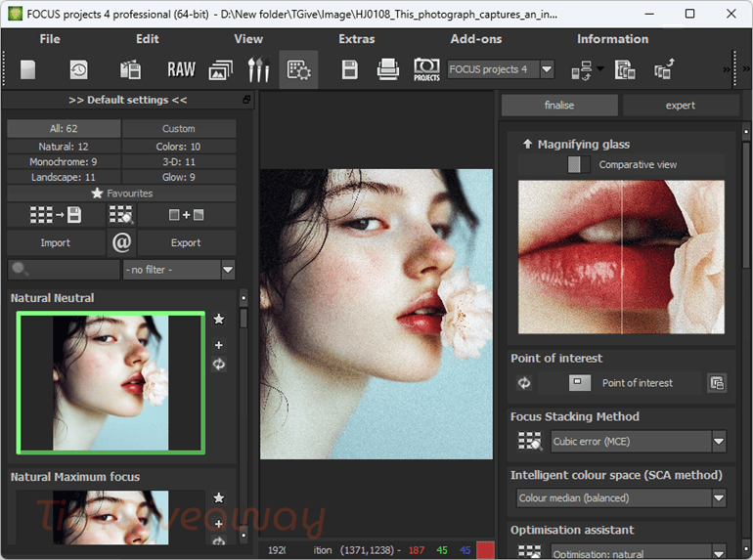Select the Natural Neutral preset thumbnail
The image size is (753, 560).
coord(111,382)
